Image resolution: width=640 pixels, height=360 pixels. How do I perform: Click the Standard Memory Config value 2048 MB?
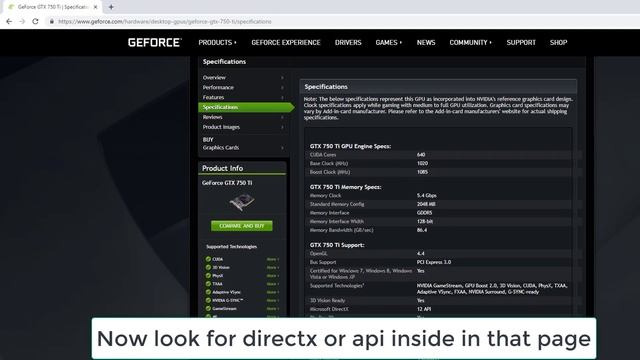click(426, 204)
